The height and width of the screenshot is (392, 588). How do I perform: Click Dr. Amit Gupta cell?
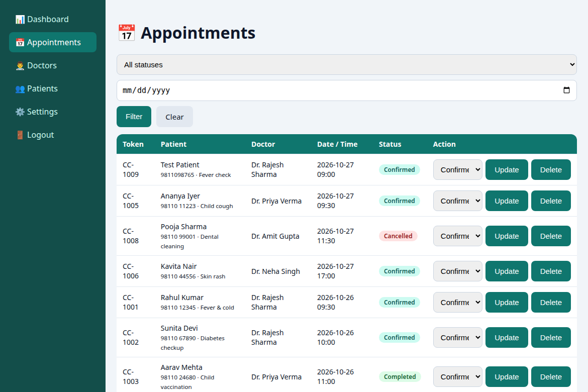click(x=275, y=236)
